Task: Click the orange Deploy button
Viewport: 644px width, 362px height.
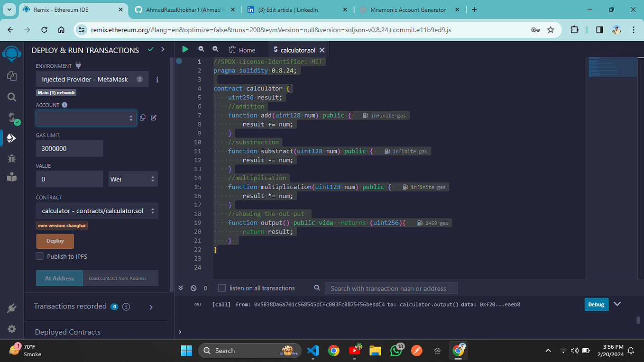Action: pos(55,241)
